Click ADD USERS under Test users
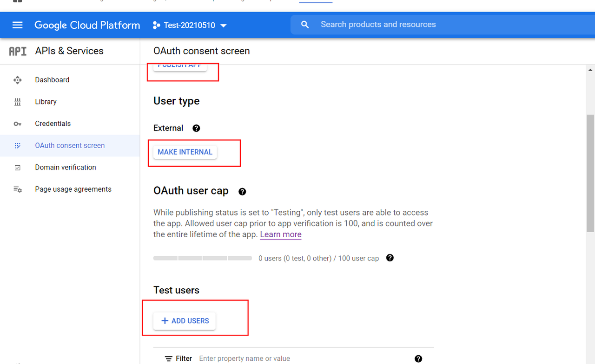The image size is (595, 364). 184,321
